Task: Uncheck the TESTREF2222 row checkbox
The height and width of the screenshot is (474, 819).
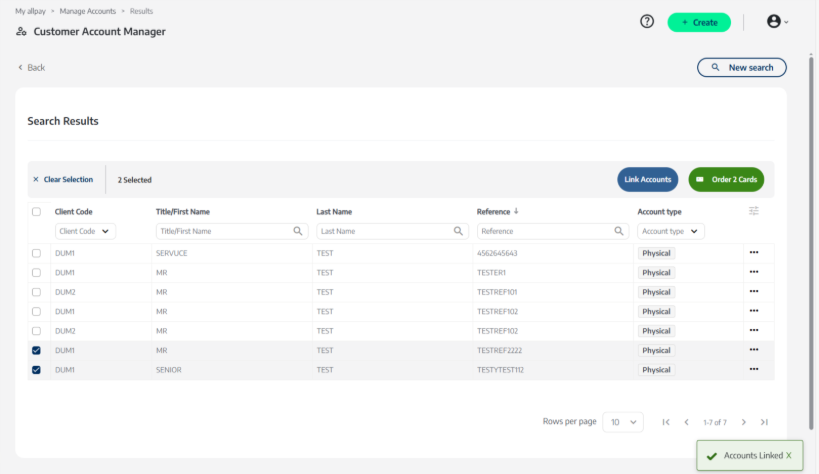Action: (x=36, y=350)
